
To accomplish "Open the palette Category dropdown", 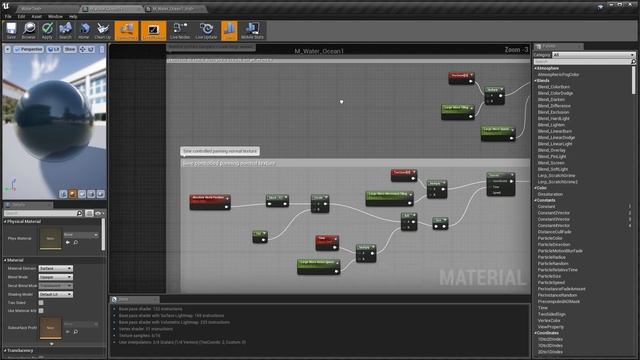I will click(593, 55).
